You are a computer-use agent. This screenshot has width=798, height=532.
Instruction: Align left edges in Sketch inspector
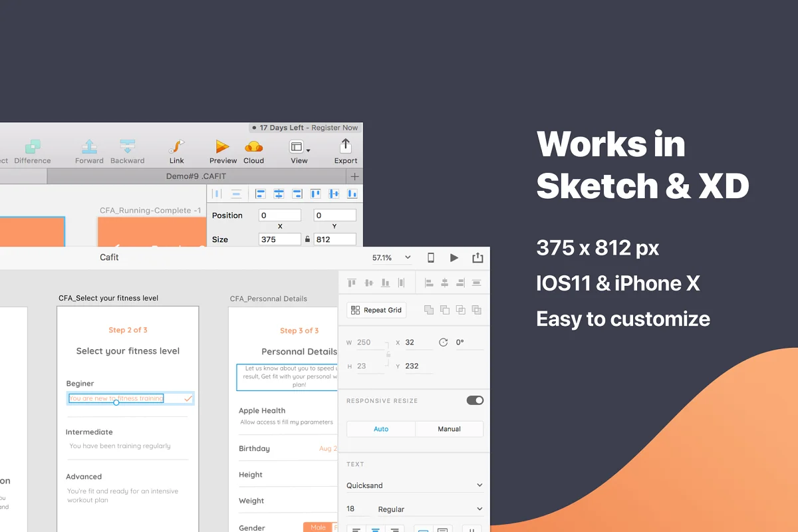(x=261, y=194)
